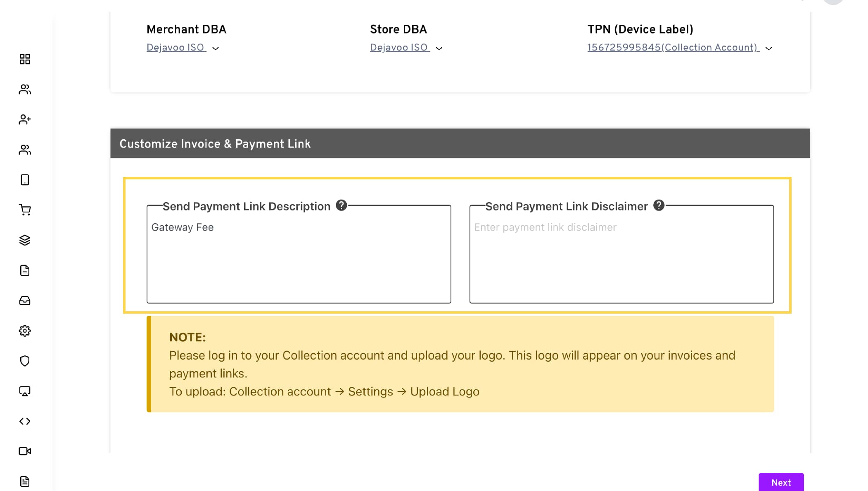Click the Payment Link Disclaimer text area

click(x=621, y=260)
